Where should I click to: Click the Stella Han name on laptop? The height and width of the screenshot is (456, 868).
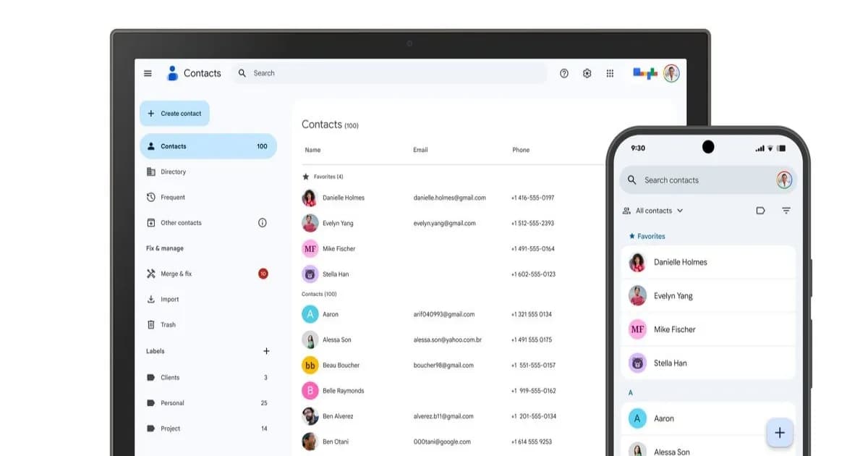click(336, 274)
